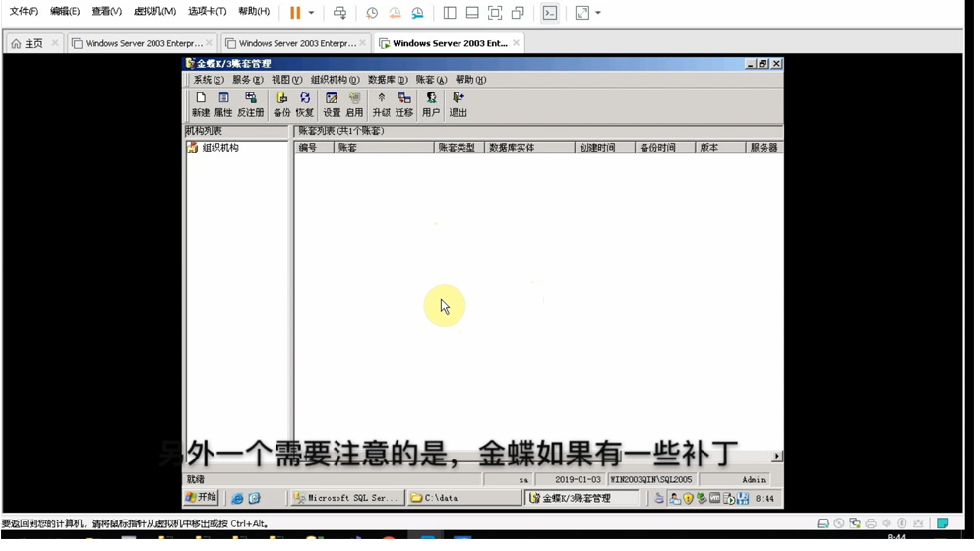Click the 反注册 (Unregister) toolbar icon
The height and width of the screenshot is (551, 980).
pos(251,104)
